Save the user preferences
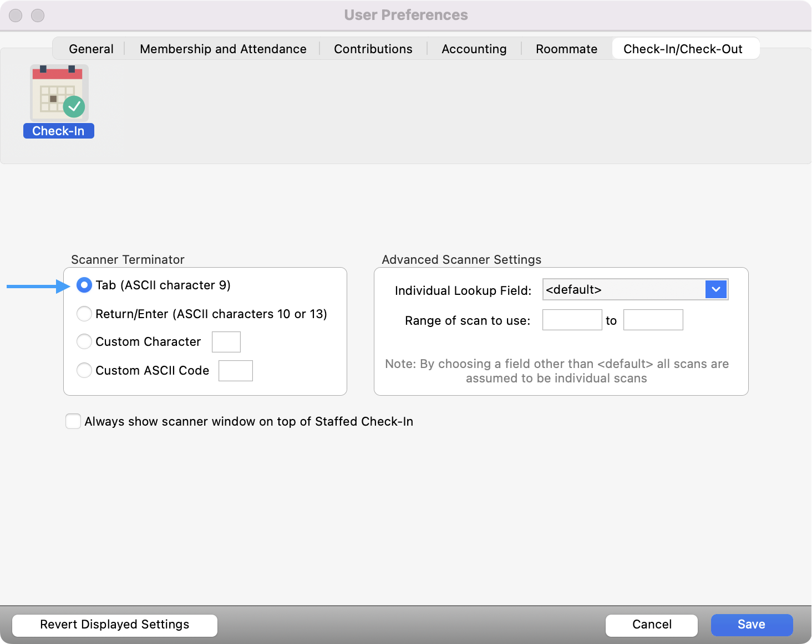812x644 pixels. tap(752, 625)
